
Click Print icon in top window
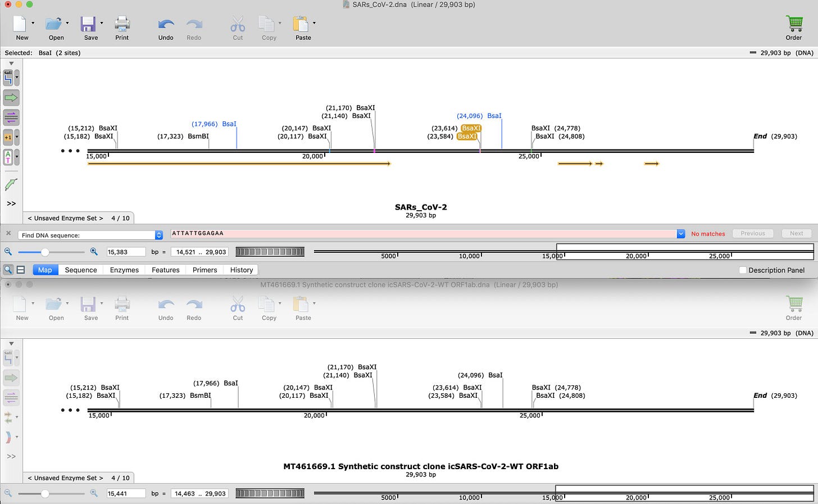pos(122,24)
